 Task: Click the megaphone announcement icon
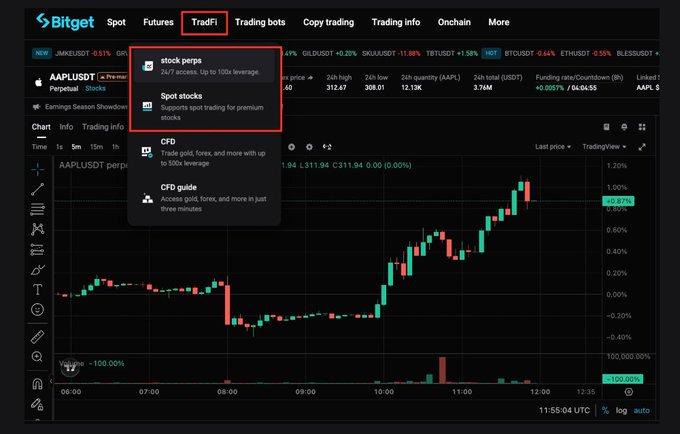(x=36, y=107)
